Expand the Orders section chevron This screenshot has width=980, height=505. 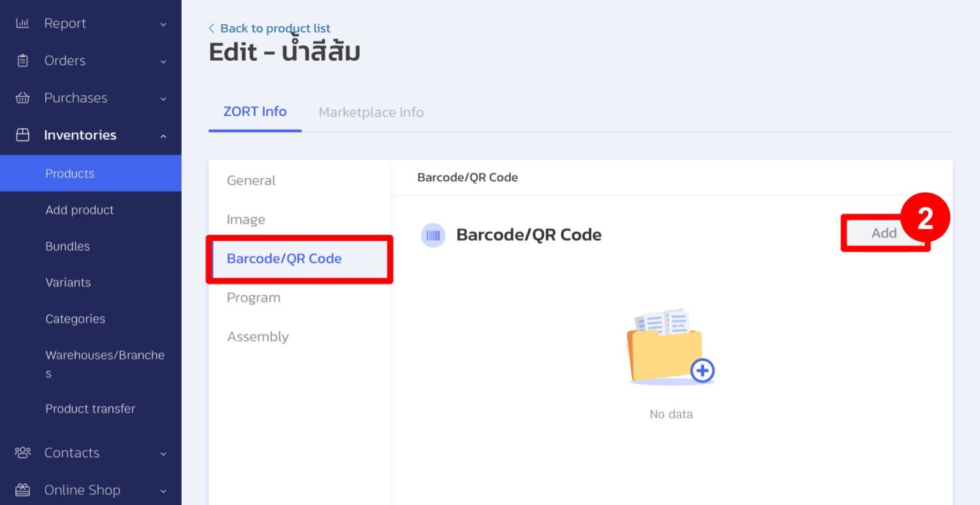click(164, 61)
